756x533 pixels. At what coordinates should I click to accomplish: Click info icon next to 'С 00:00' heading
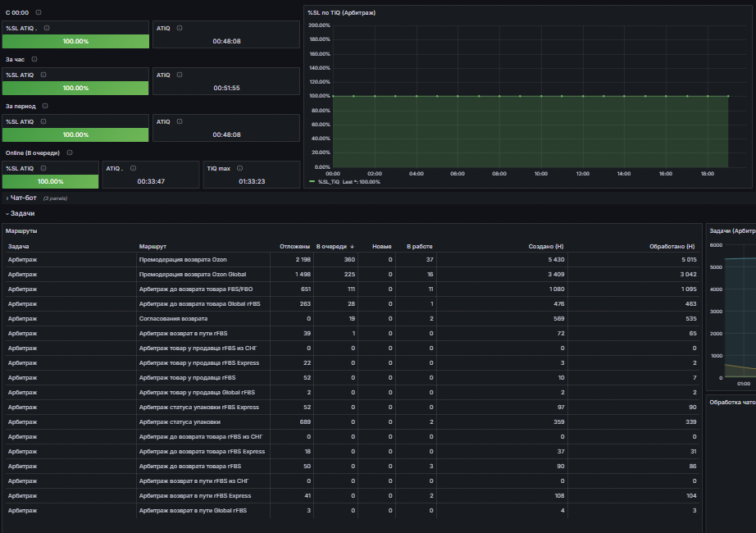(39, 12)
